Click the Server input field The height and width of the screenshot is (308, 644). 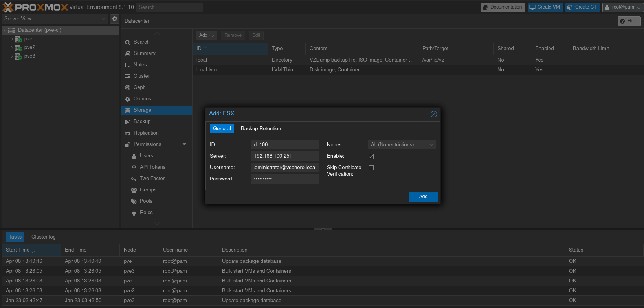pos(285,156)
